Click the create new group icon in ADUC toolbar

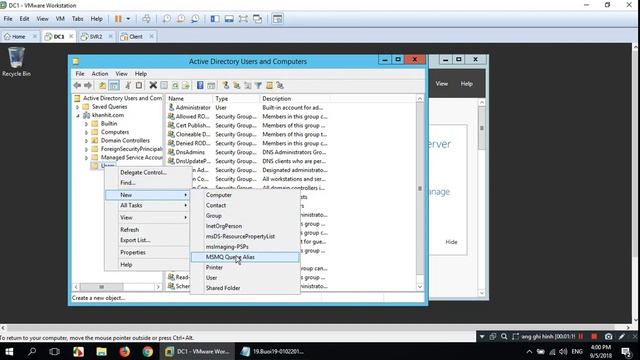[x=236, y=85]
